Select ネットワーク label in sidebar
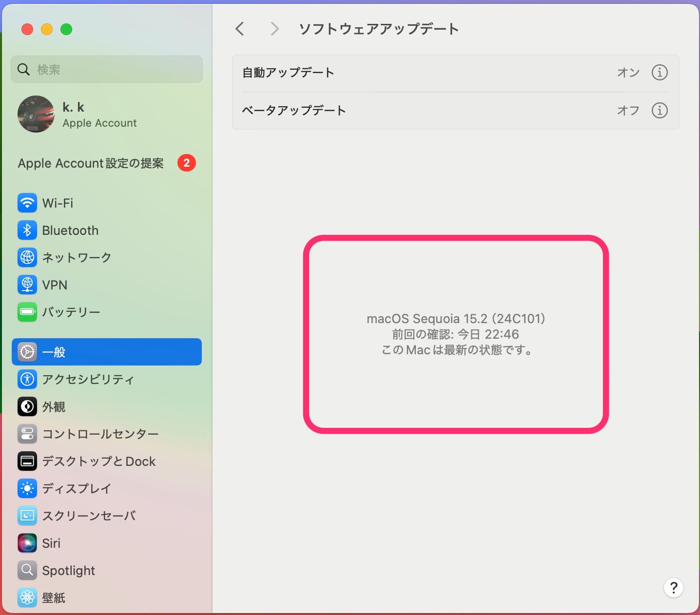 click(x=77, y=257)
